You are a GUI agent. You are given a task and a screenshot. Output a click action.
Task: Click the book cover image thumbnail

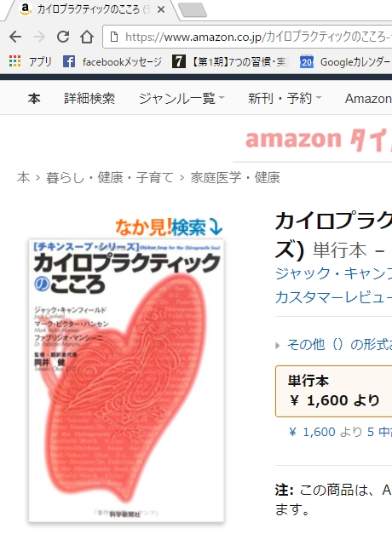coord(126,381)
